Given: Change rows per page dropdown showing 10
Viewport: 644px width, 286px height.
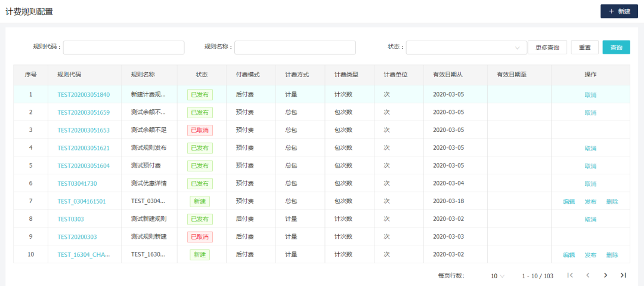Looking at the screenshot, I should pos(497,276).
